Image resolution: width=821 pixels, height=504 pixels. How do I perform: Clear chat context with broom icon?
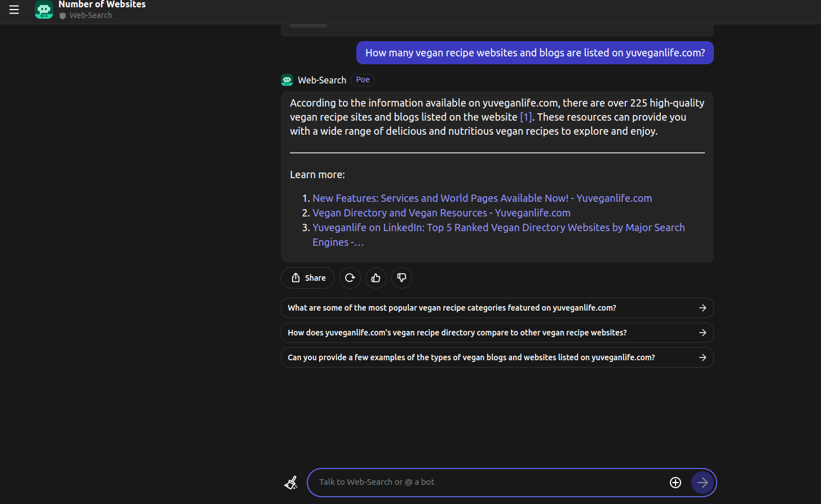coord(291,483)
